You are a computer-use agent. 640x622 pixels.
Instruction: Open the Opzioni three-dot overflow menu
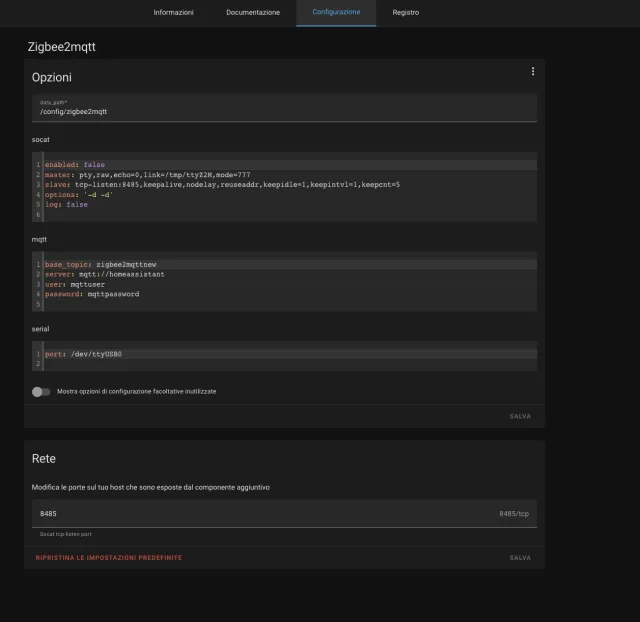533,72
